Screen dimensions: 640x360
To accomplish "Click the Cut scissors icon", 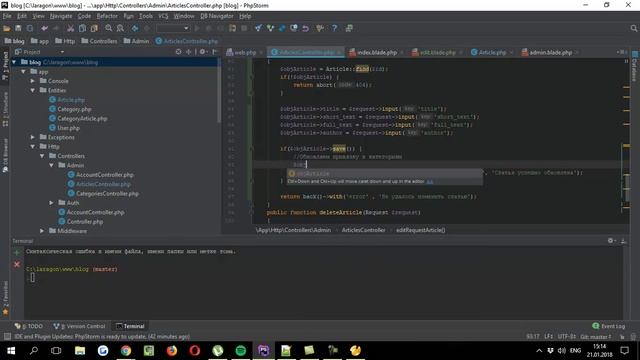I will coord(71,28).
